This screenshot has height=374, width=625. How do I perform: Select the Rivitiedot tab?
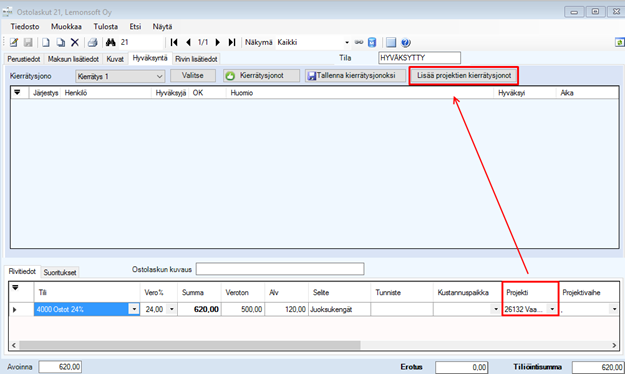pos(22,272)
